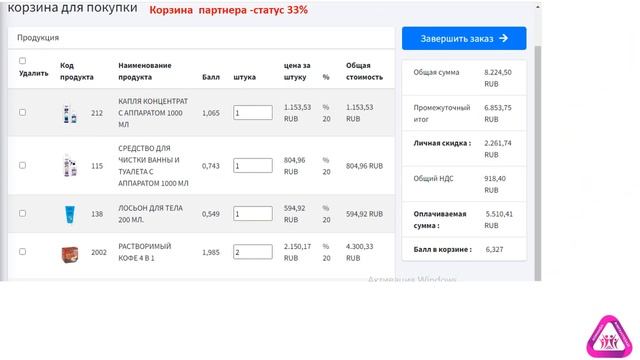Screen dimensions: 640x360
Task: Click the point value 1,065
Action: 211,113
